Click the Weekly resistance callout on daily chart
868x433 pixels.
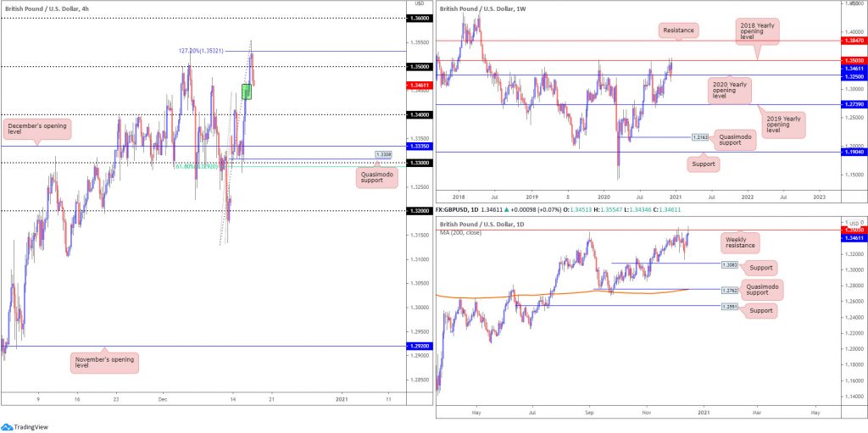click(x=742, y=242)
